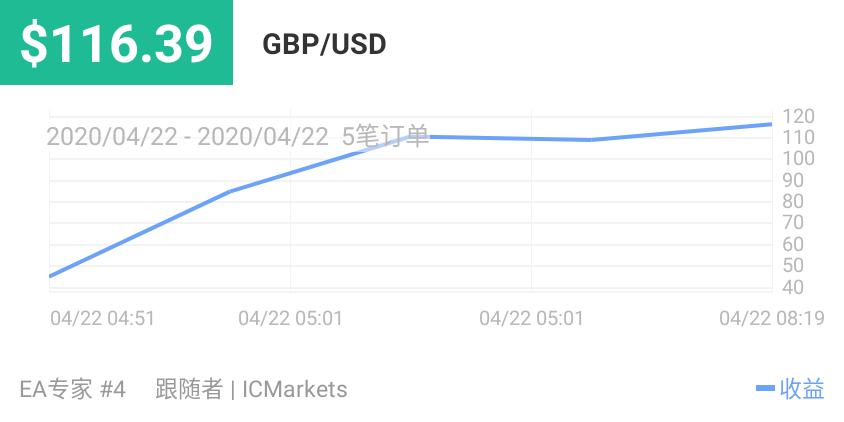Click the 90 value on the y-axis

(793, 180)
